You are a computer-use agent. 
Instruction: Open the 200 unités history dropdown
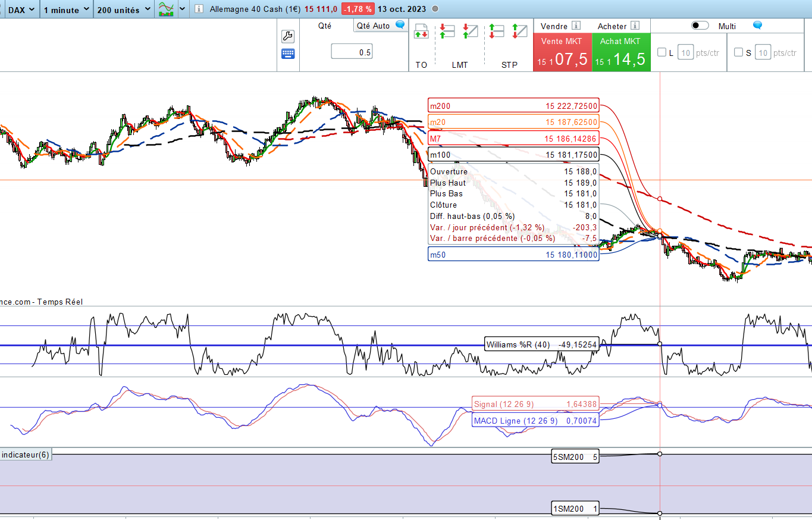point(123,10)
